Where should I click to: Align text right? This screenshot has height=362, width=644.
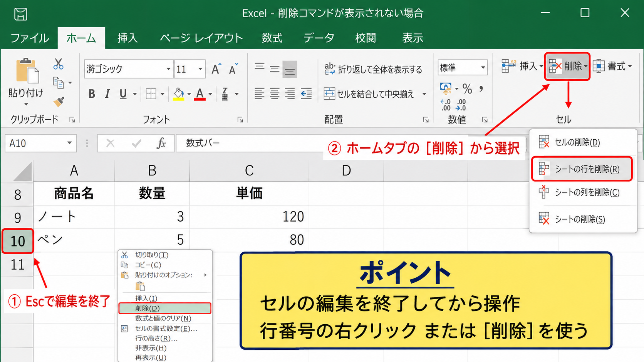coord(290,93)
